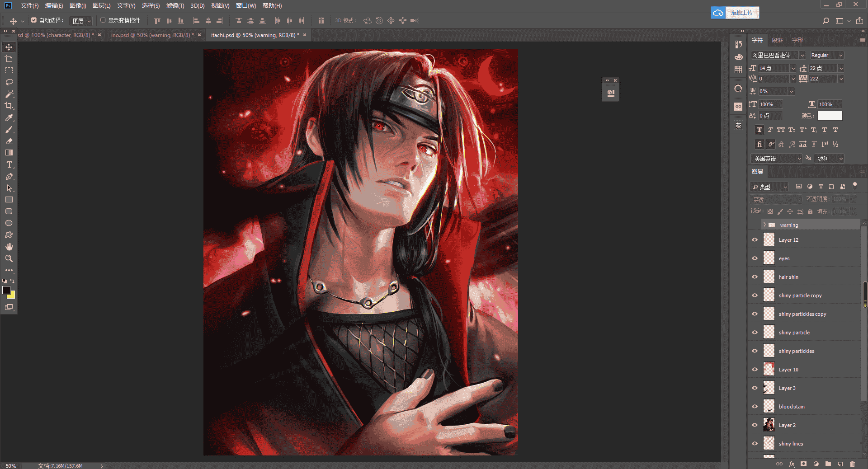Select the Zoom tool in toolbar
The width and height of the screenshot is (868, 469).
(x=9, y=258)
